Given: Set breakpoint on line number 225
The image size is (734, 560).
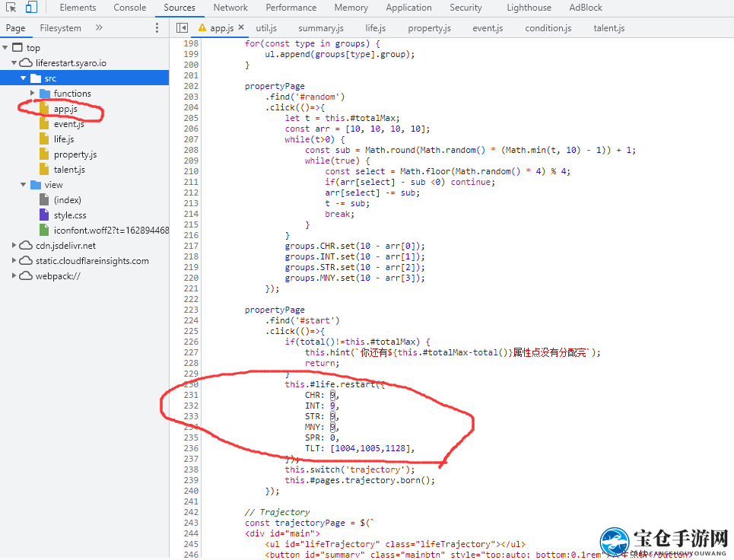Looking at the screenshot, I should 191,331.
